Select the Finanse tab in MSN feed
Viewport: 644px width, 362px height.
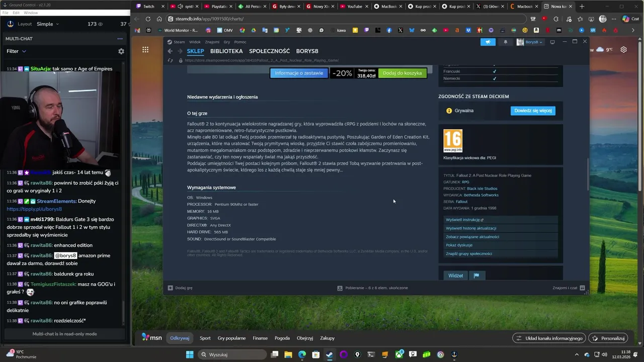(x=260, y=338)
